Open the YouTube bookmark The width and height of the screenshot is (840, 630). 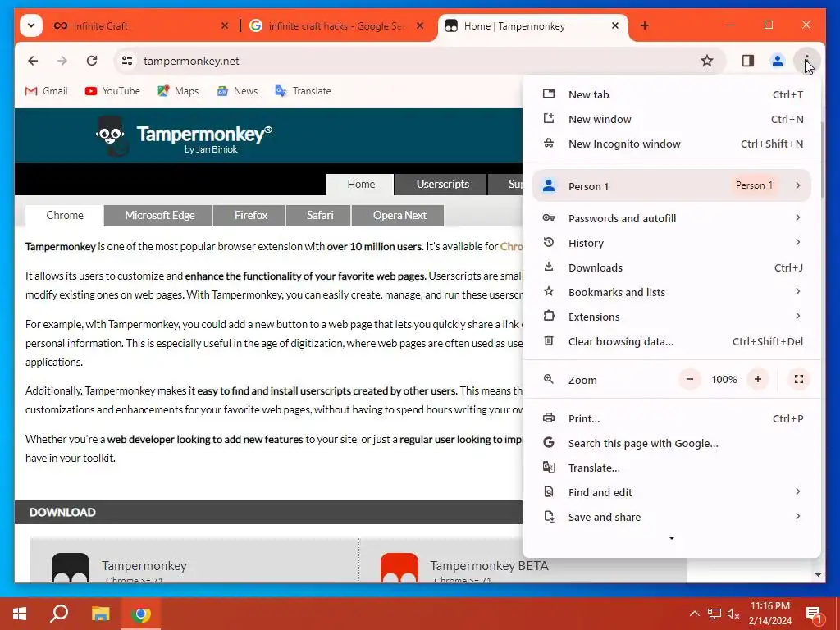coord(112,91)
